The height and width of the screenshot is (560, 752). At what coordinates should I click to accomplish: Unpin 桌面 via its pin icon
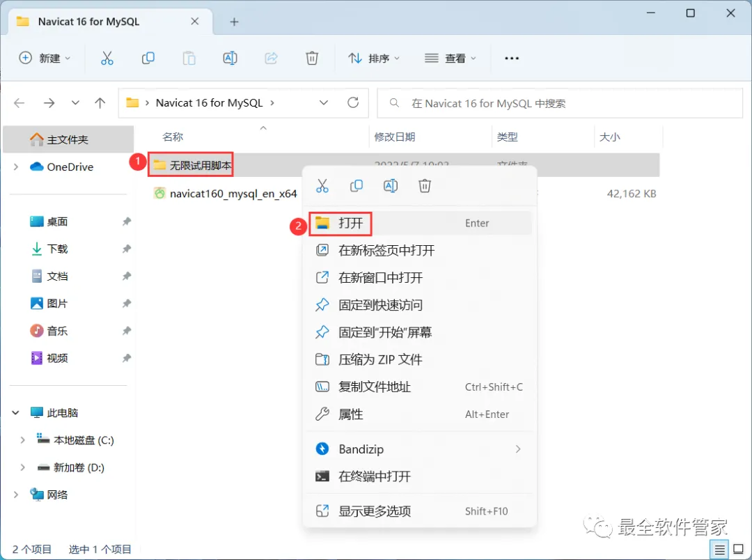[x=127, y=221]
